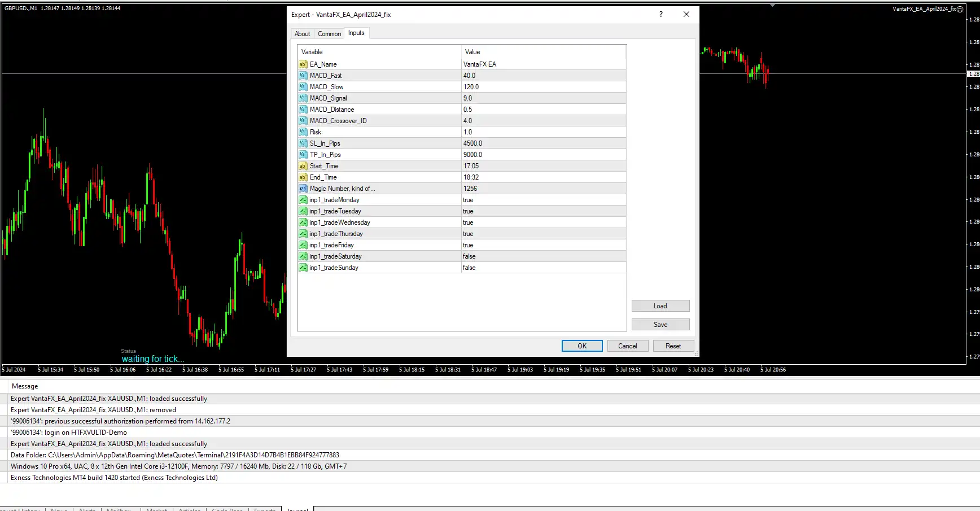Click the string icon beside End_Time

tap(303, 177)
